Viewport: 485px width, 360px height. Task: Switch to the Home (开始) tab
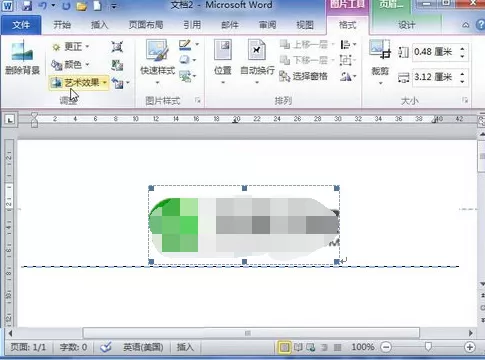click(62, 25)
